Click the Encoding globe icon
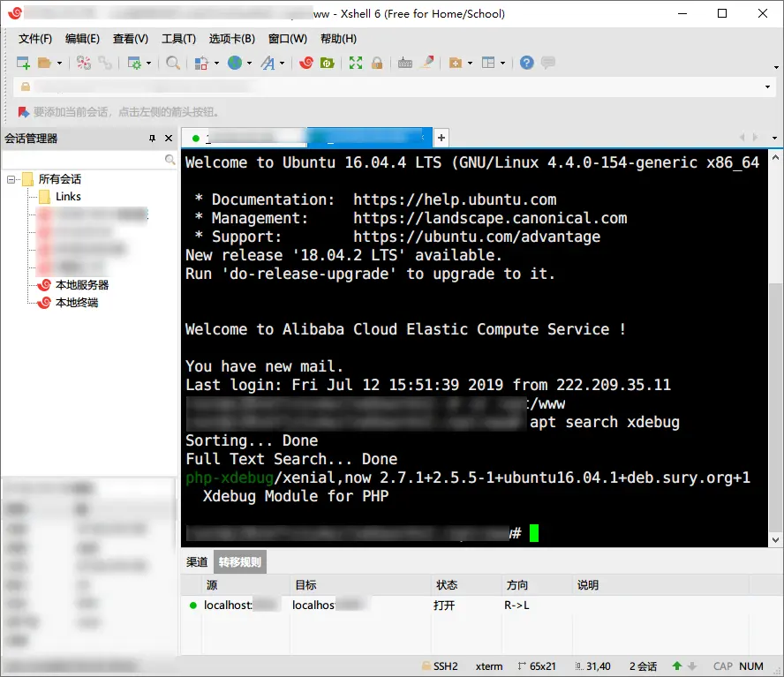 [x=235, y=63]
